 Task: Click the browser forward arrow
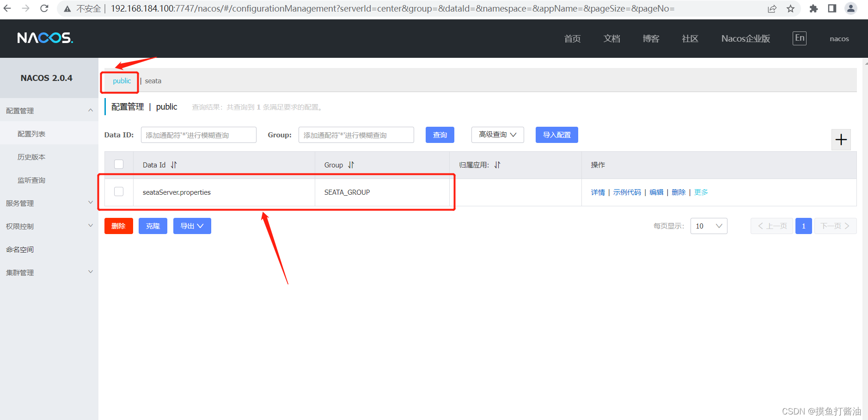point(26,8)
